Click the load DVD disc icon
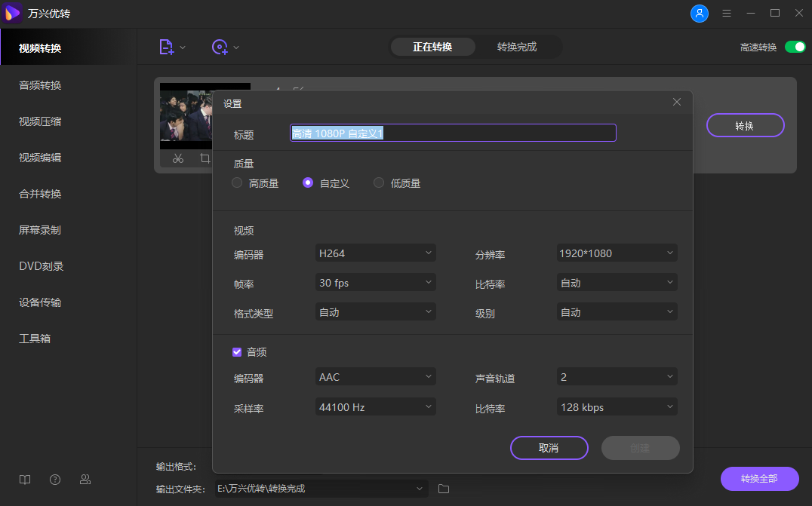This screenshot has height=506, width=812. click(x=220, y=46)
